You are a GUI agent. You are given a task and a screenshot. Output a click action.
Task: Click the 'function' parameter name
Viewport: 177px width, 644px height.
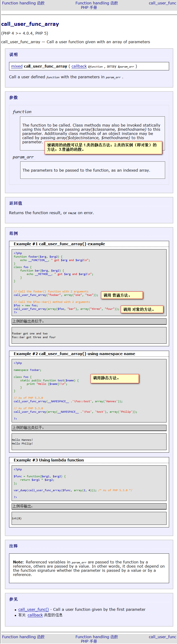(22, 112)
